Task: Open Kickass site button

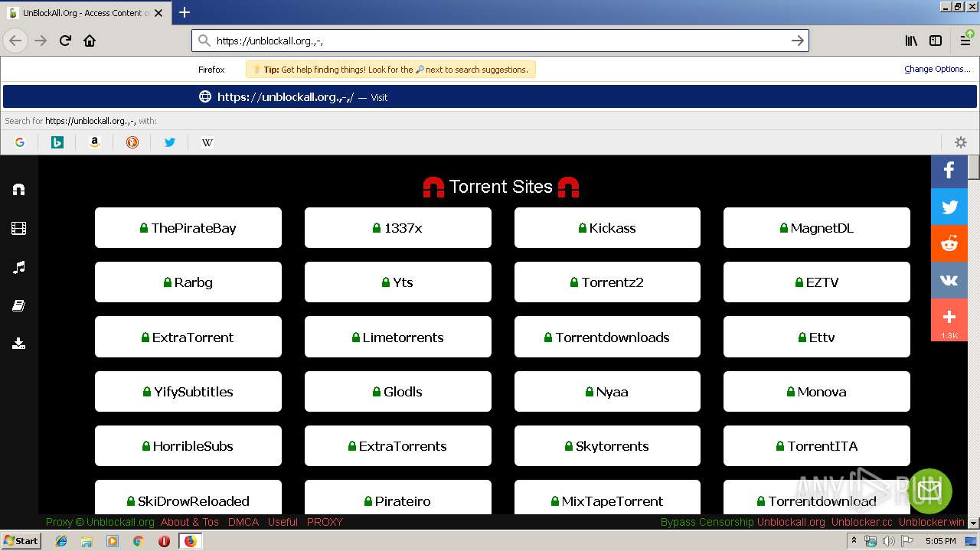Action: coord(607,228)
